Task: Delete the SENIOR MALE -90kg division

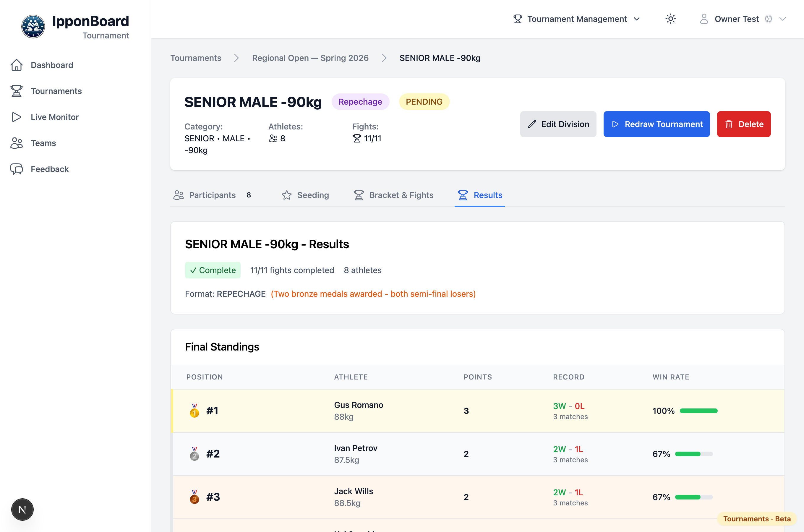Action: (744, 124)
